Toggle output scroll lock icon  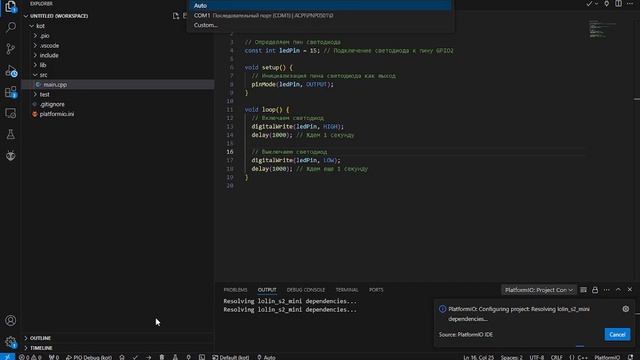coord(595,290)
